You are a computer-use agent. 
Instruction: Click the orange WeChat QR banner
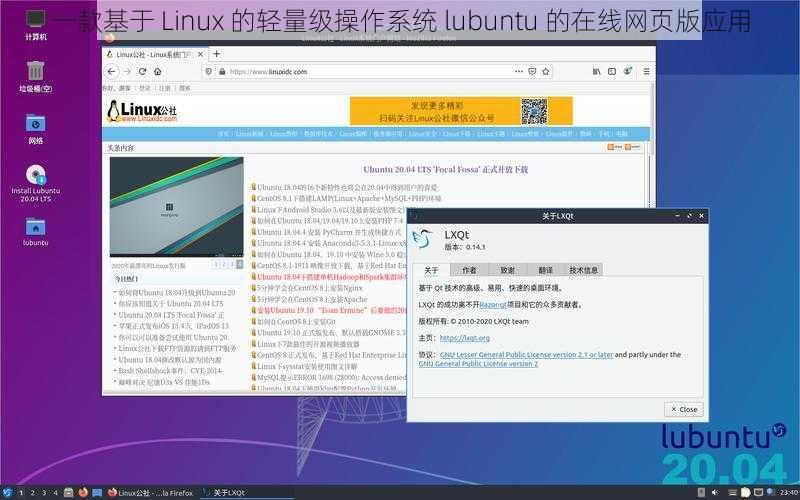[x=461, y=111]
